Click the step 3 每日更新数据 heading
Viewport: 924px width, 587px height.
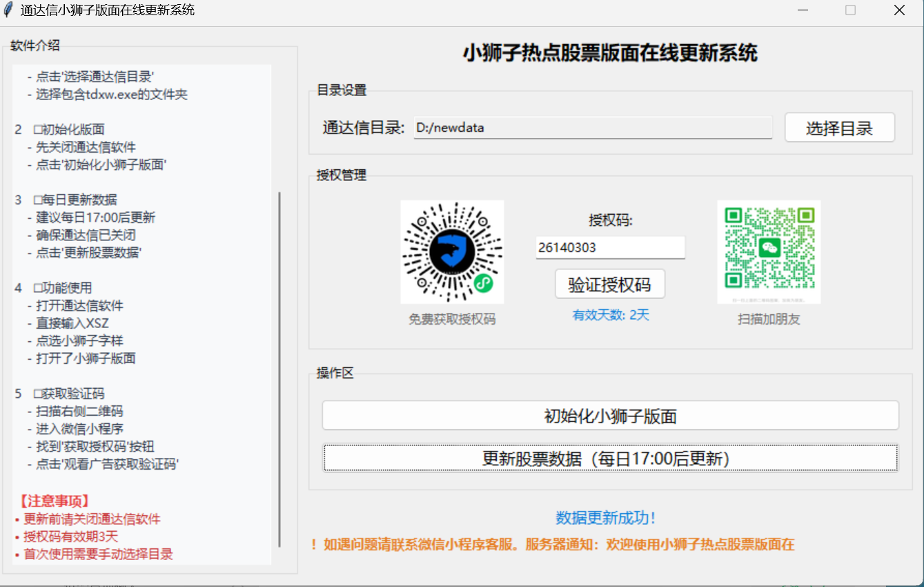(x=66, y=200)
